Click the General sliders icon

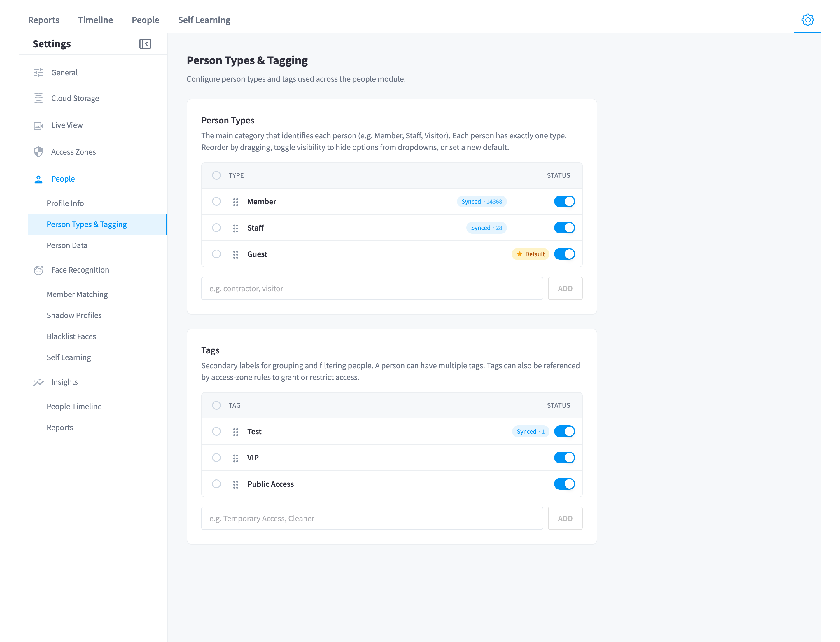tap(38, 73)
